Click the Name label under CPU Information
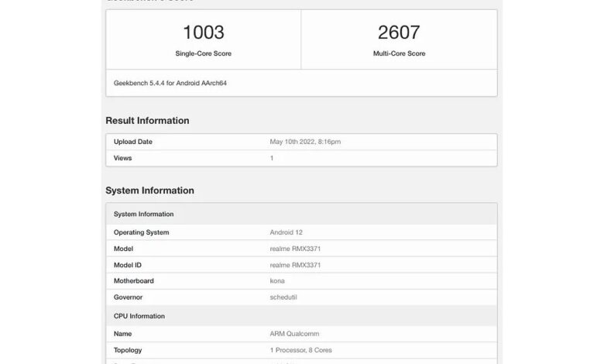Screen dimensions: 604x364 tap(122, 334)
